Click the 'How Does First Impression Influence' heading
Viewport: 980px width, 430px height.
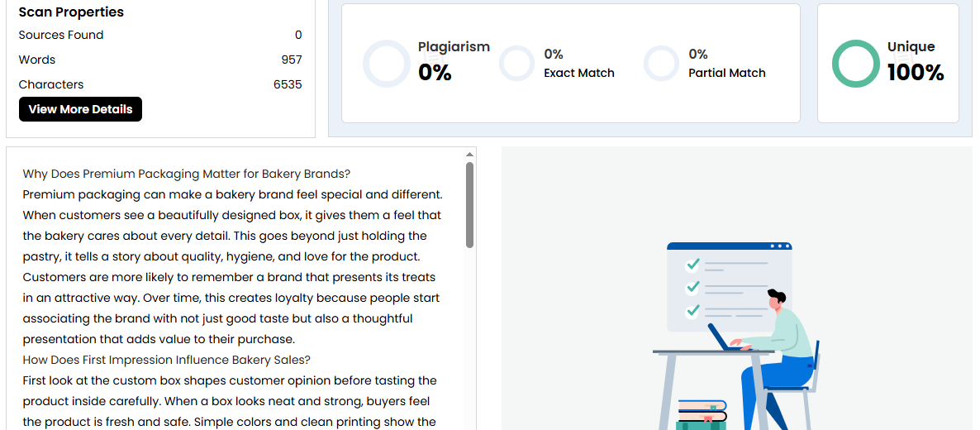tap(166, 360)
